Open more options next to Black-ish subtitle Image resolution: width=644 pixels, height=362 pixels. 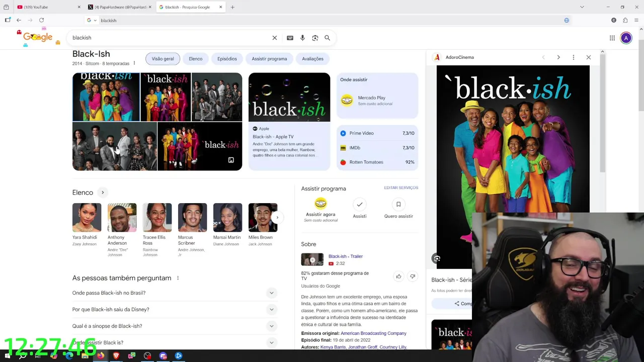[134, 63]
